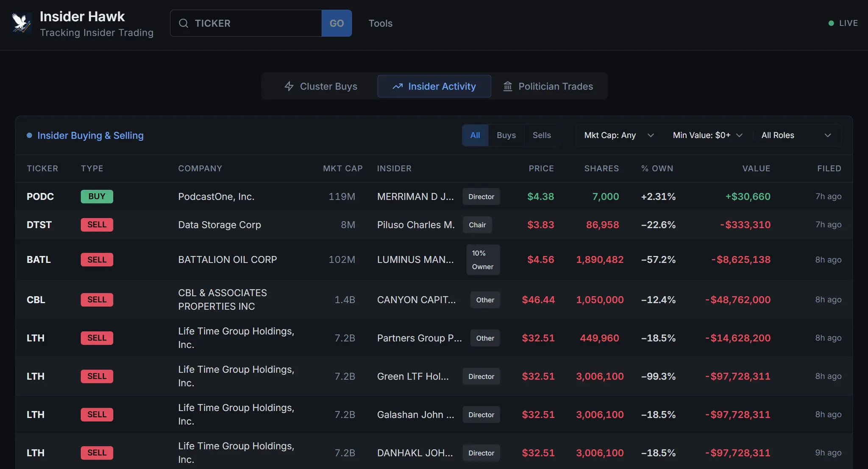Select PodcastOne, Inc. company name
This screenshot has height=469, width=868.
click(216, 196)
